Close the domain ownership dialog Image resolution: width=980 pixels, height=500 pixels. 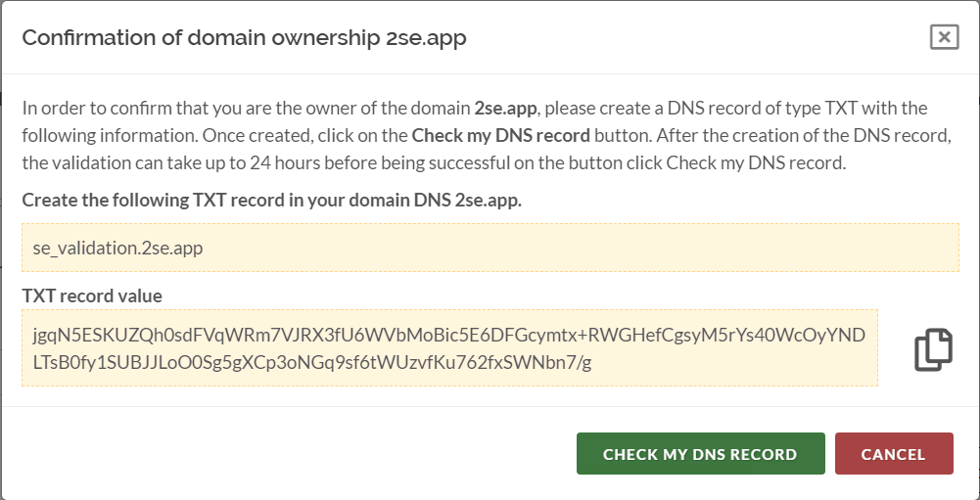pyautogui.click(x=943, y=37)
